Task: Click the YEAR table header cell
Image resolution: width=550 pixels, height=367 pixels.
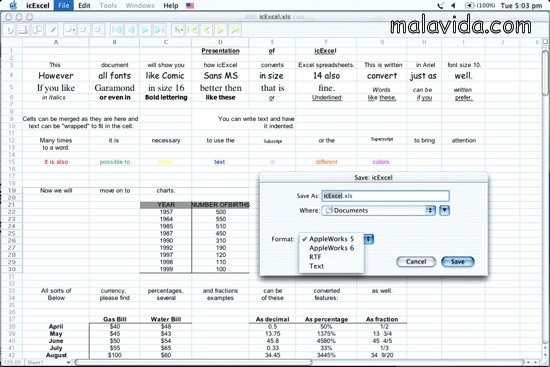Action: click(x=166, y=205)
